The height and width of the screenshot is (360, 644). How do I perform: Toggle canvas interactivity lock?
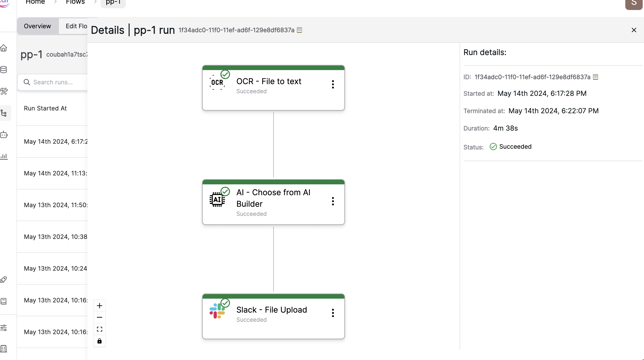[100, 341]
